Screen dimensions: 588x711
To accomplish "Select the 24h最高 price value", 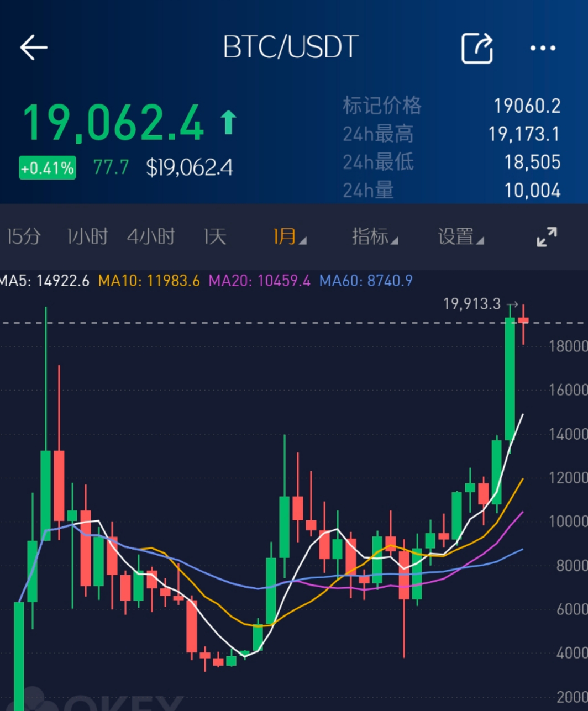I will click(525, 134).
